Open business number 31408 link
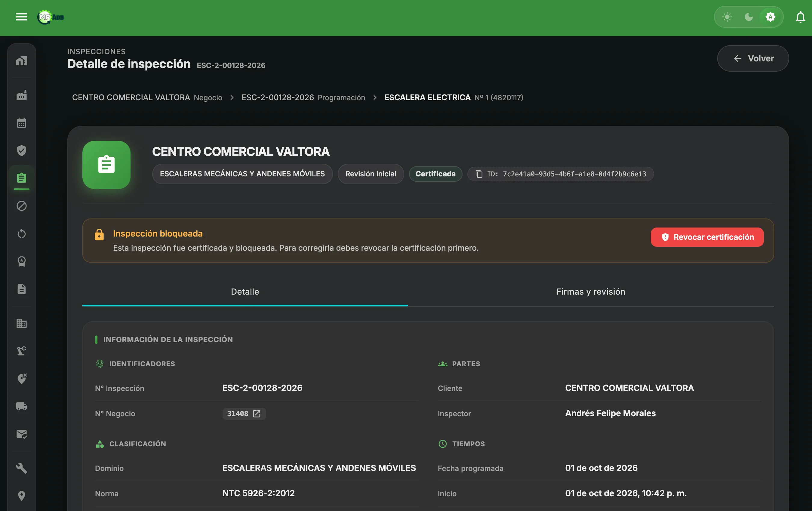 pos(244,414)
